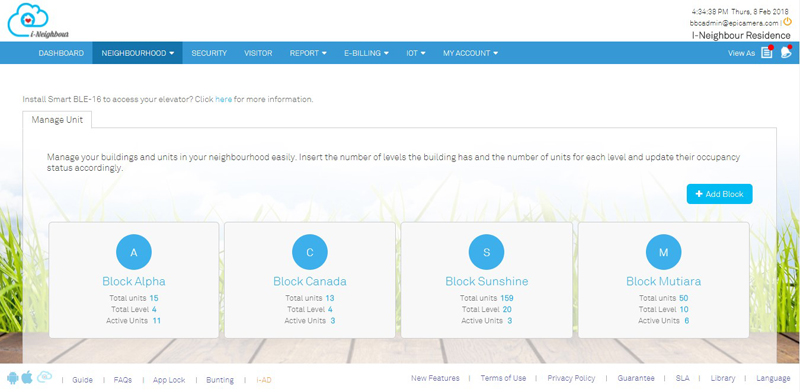This screenshot has height=392, width=800.
Task: Click the power logout icon
Action: (x=787, y=22)
